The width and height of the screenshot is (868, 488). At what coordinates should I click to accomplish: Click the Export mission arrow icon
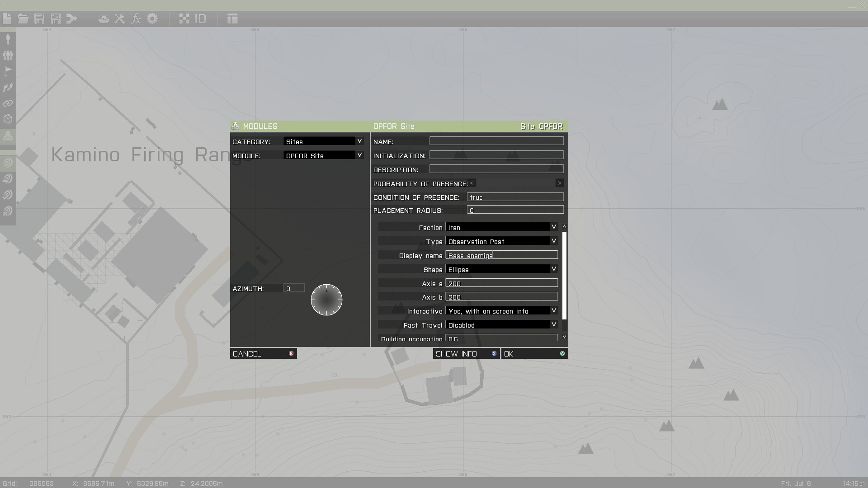click(72, 19)
